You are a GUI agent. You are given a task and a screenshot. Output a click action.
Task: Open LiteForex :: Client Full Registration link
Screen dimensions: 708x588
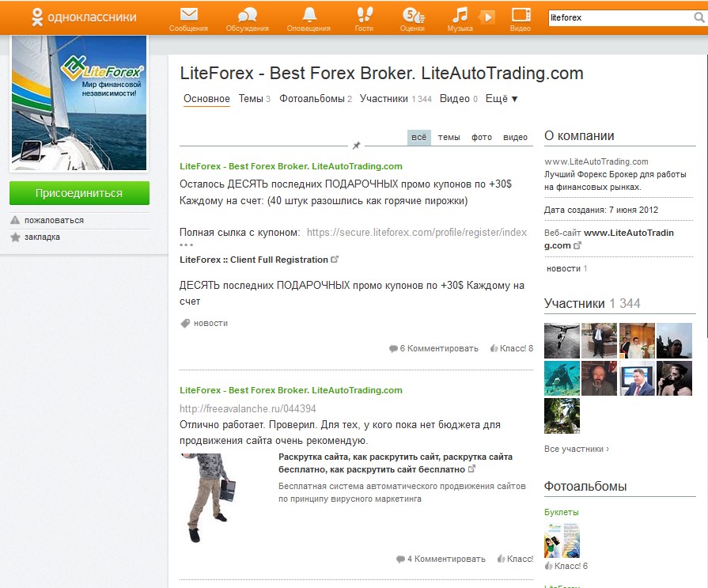[259, 260]
